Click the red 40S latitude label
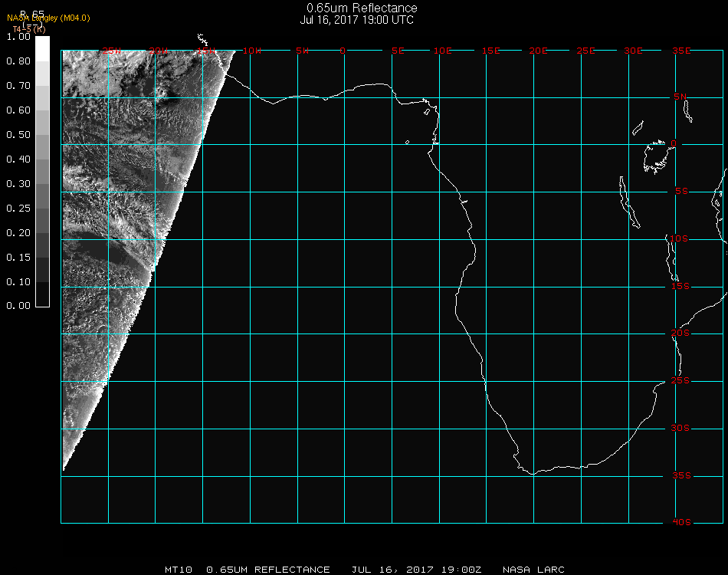Viewport: 728px width, 575px height. [x=680, y=523]
